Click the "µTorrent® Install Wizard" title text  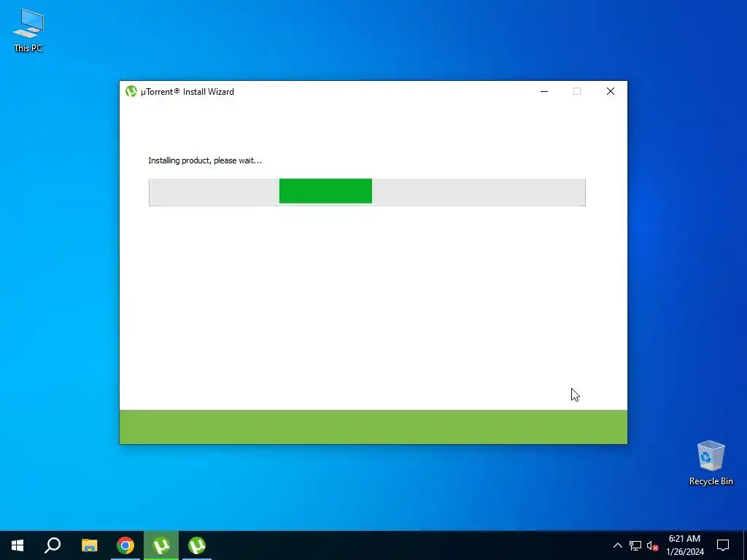[187, 91]
